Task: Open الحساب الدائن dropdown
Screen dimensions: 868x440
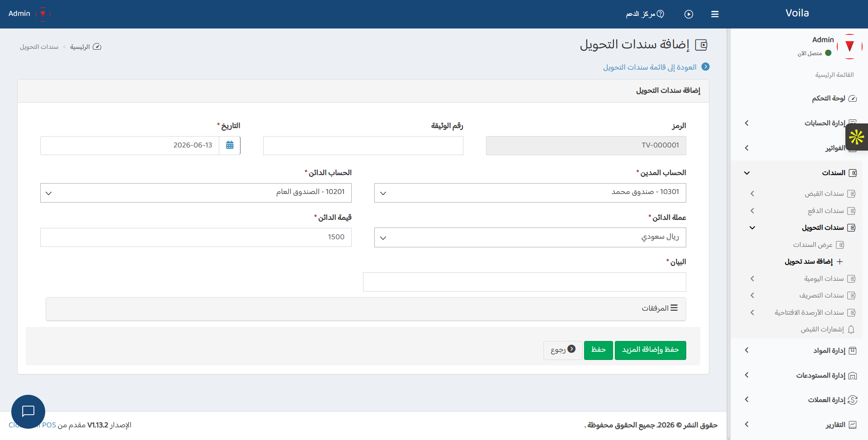Action: (x=196, y=193)
